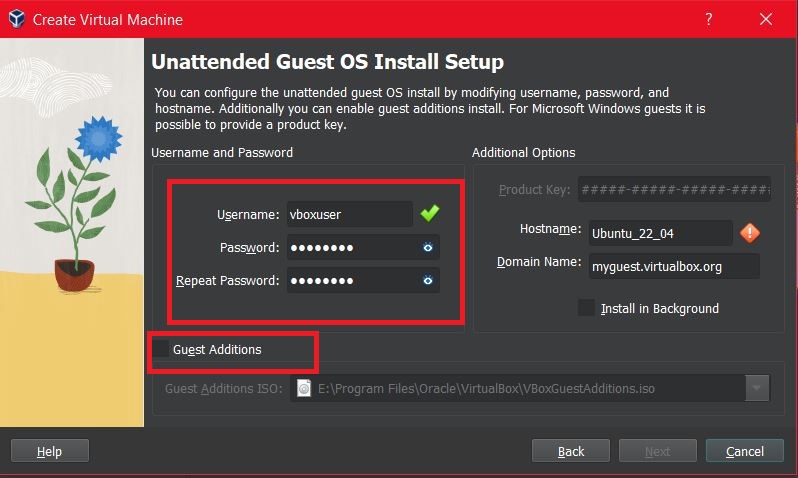Viewport: 798px width, 478px height.
Task: Close the Create Virtual Machine dialog
Action: click(765, 19)
